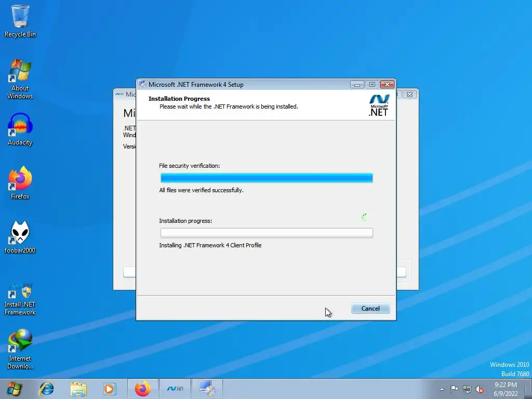Click the network tray icon
Image resolution: width=532 pixels, height=399 pixels.
pos(467,389)
